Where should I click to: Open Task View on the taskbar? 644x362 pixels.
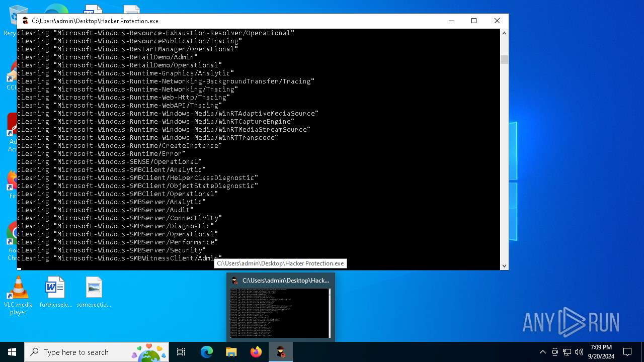coord(181,352)
